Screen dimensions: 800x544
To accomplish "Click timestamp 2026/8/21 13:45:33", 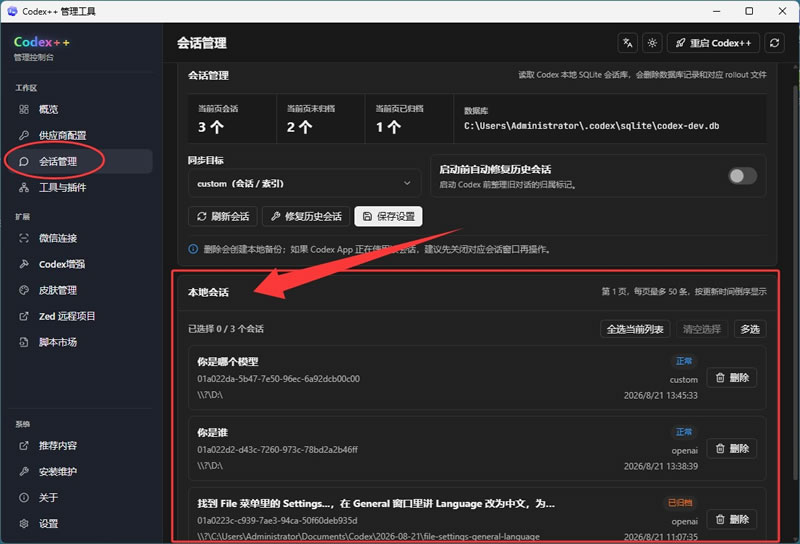I will 661,395.
